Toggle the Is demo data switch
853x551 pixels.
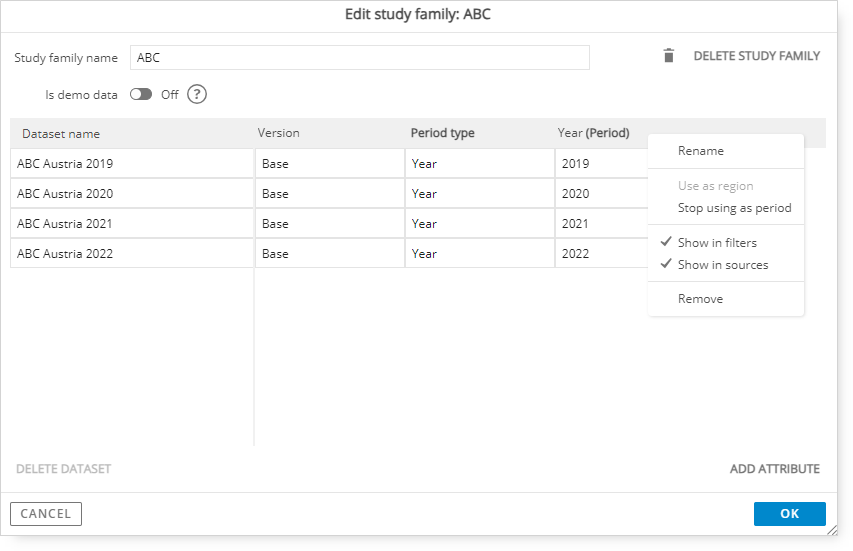click(x=141, y=95)
